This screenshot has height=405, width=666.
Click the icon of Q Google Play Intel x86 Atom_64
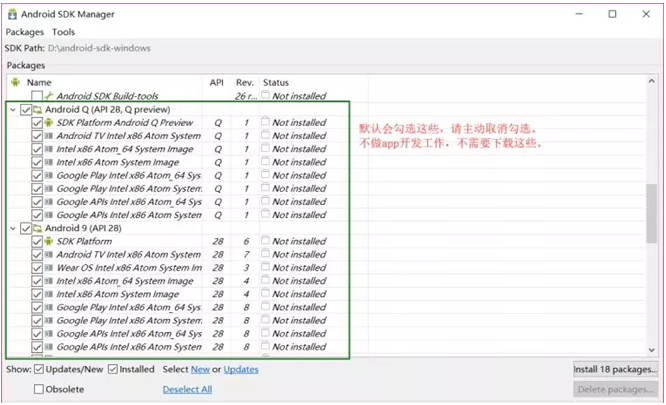pos(49,175)
